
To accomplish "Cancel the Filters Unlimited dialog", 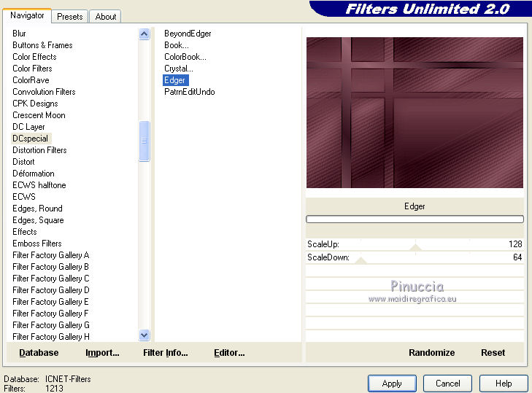I will coord(448,384).
